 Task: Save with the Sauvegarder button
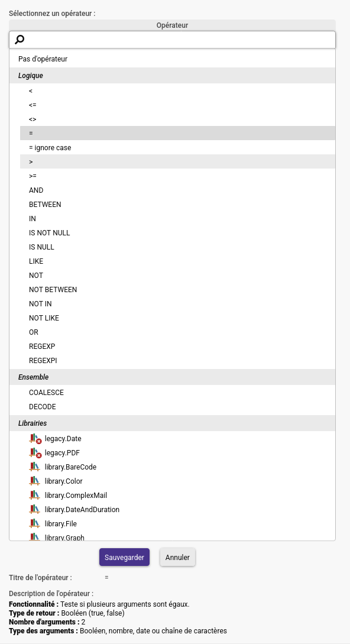point(125,557)
